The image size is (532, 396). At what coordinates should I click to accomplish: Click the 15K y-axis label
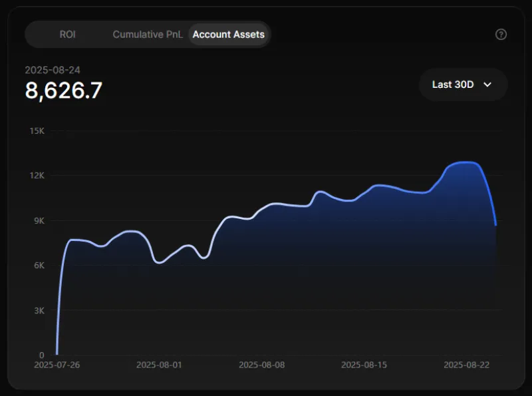(37, 130)
